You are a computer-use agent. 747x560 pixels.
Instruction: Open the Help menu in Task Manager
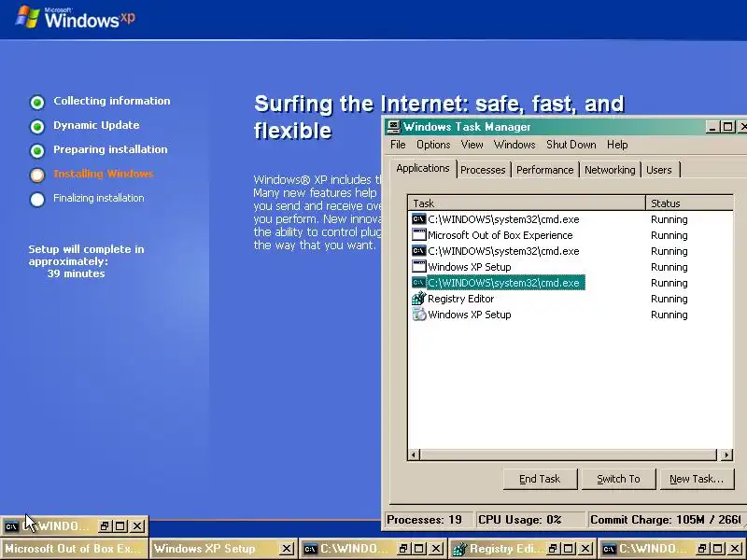click(x=617, y=145)
